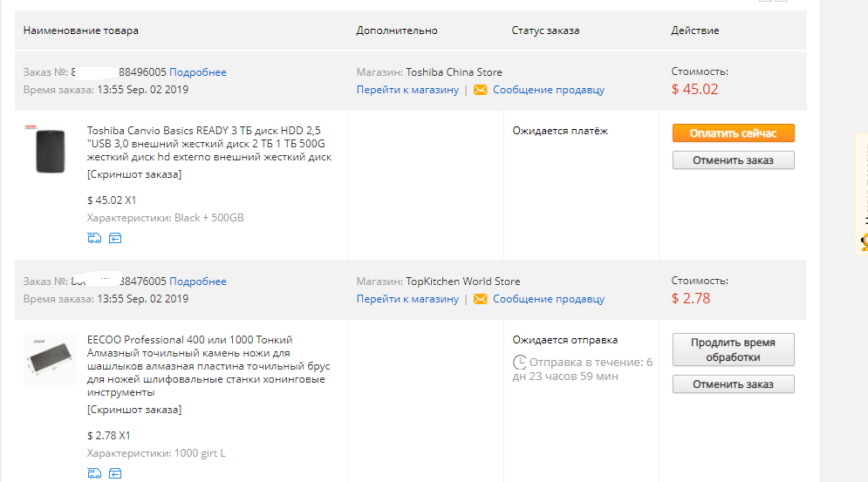This screenshot has width=868, height=482.
Task: Click the delivery truck icon under Toshiba order
Action: click(94, 238)
